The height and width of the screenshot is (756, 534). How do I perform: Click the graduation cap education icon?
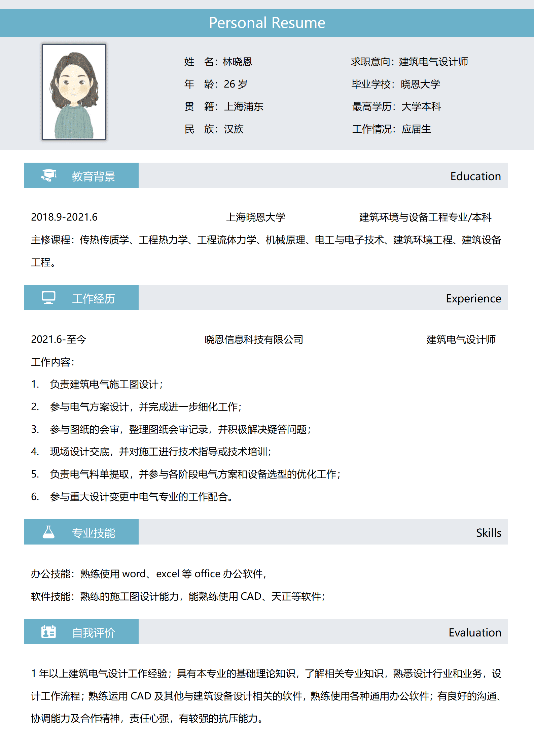tap(49, 175)
